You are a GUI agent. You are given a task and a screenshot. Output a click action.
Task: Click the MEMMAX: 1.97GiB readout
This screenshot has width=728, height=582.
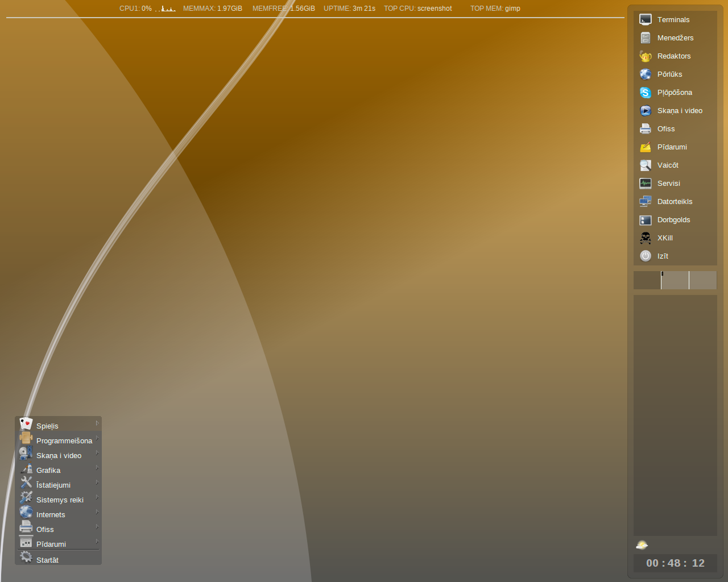(x=213, y=9)
